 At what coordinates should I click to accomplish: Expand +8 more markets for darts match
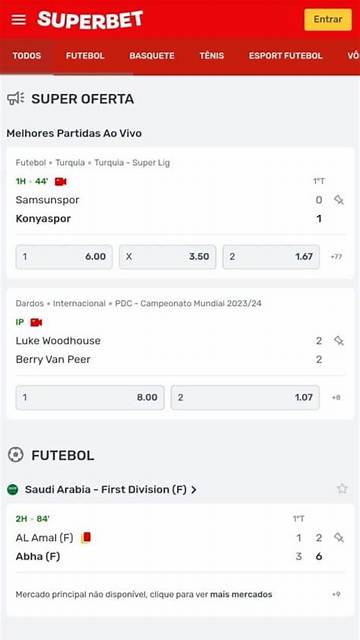tap(336, 397)
